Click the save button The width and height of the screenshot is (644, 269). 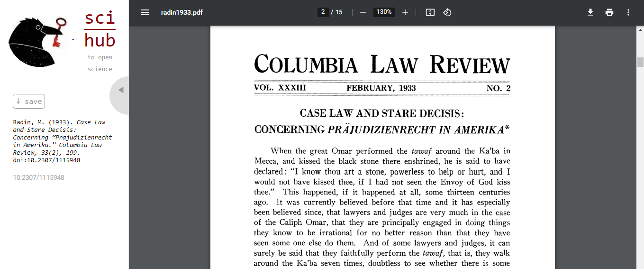click(x=29, y=101)
